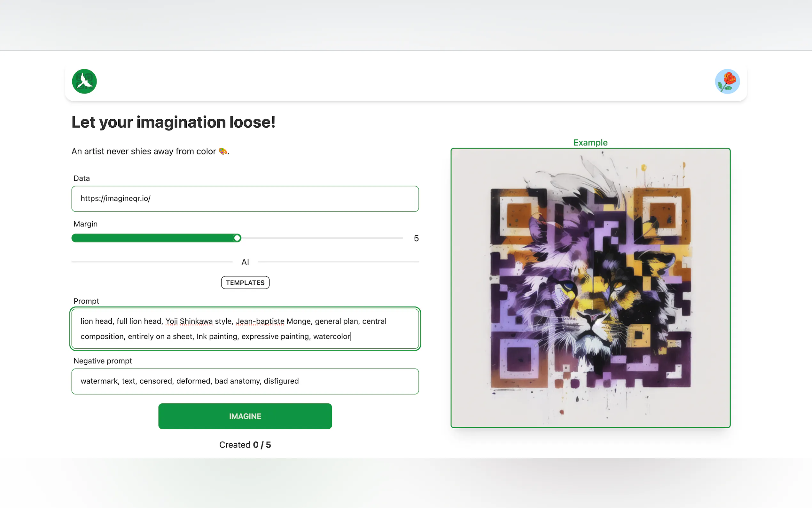Click the unfilled part of Margin slider track
Image resolution: width=812 pixels, height=508 pixels.
322,238
